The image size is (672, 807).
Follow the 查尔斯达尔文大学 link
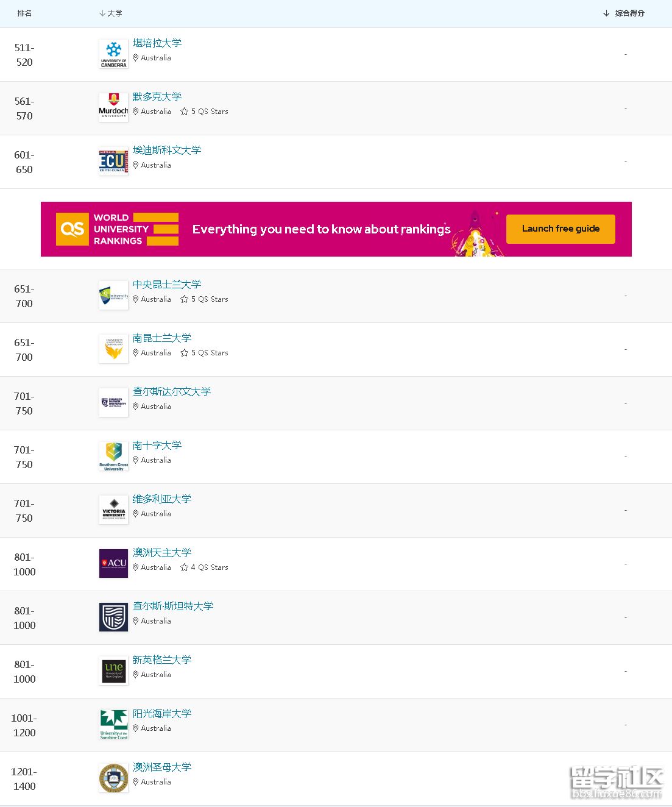(172, 392)
